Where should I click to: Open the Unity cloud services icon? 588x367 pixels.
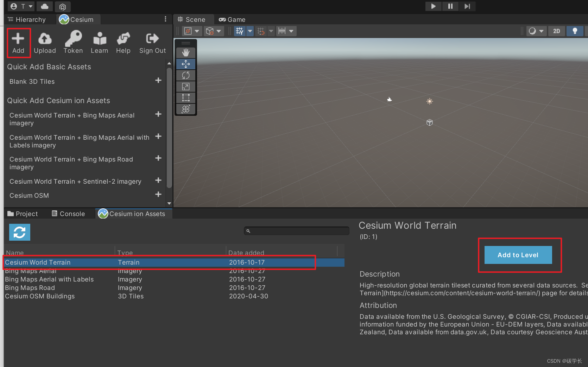tap(45, 6)
